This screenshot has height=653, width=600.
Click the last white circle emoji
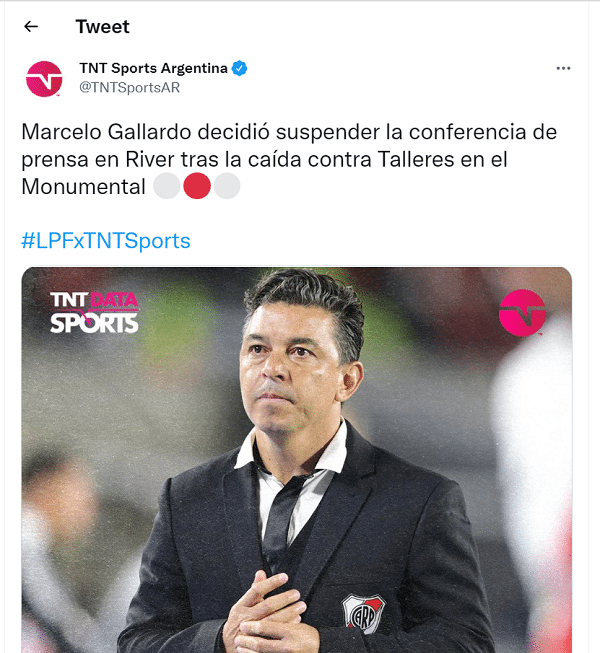click(x=227, y=186)
